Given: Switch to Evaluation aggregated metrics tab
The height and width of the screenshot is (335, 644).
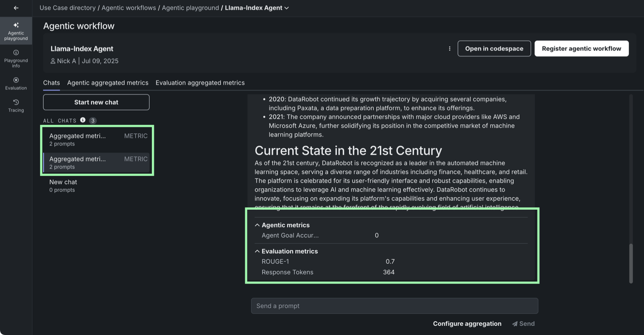Looking at the screenshot, I should [x=200, y=83].
